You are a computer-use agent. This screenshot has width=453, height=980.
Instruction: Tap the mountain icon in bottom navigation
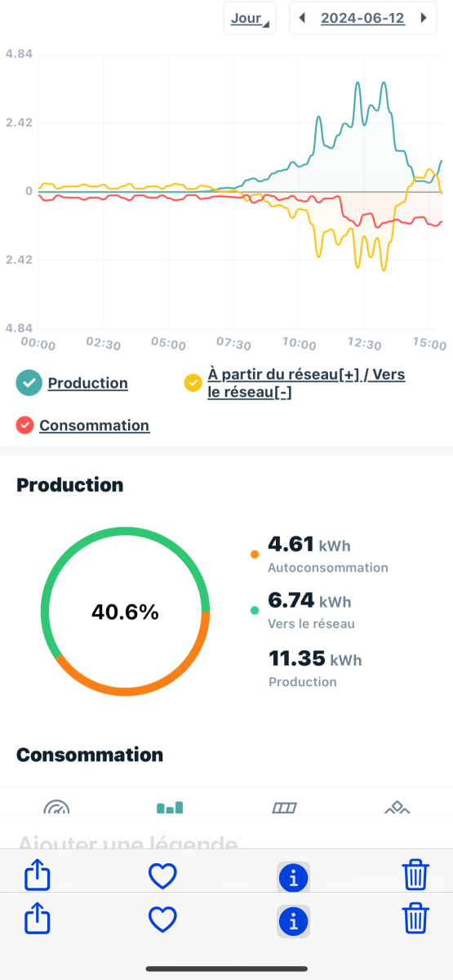[397, 808]
